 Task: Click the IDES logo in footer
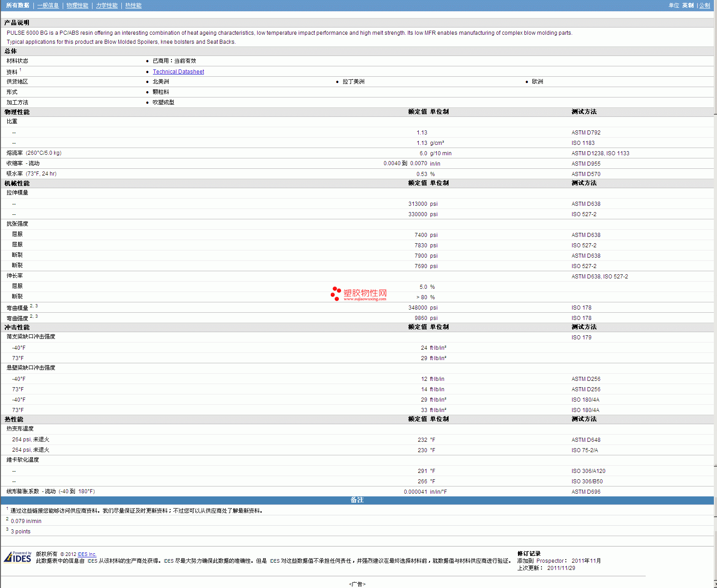18,557
